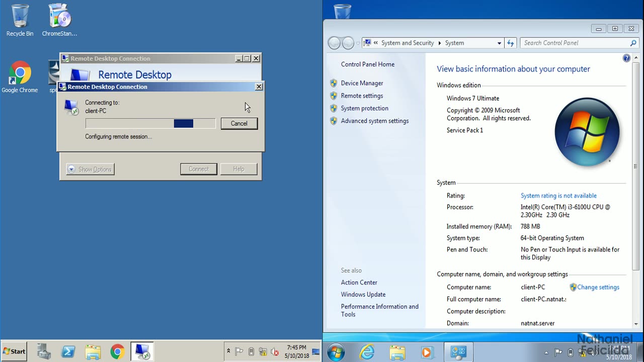Select System breadcrumb item

click(x=454, y=43)
